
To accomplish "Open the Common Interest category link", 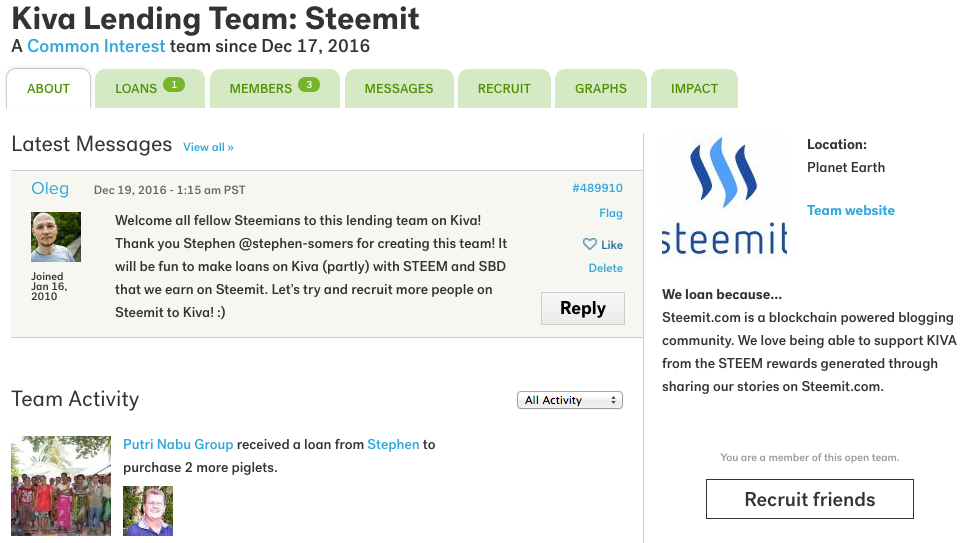I will pos(96,46).
